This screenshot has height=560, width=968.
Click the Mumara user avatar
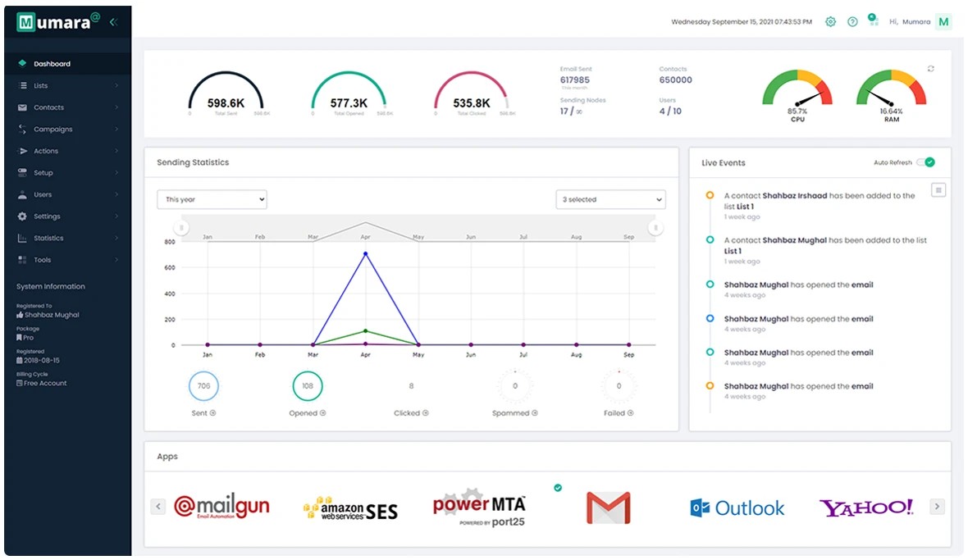tap(943, 21)
